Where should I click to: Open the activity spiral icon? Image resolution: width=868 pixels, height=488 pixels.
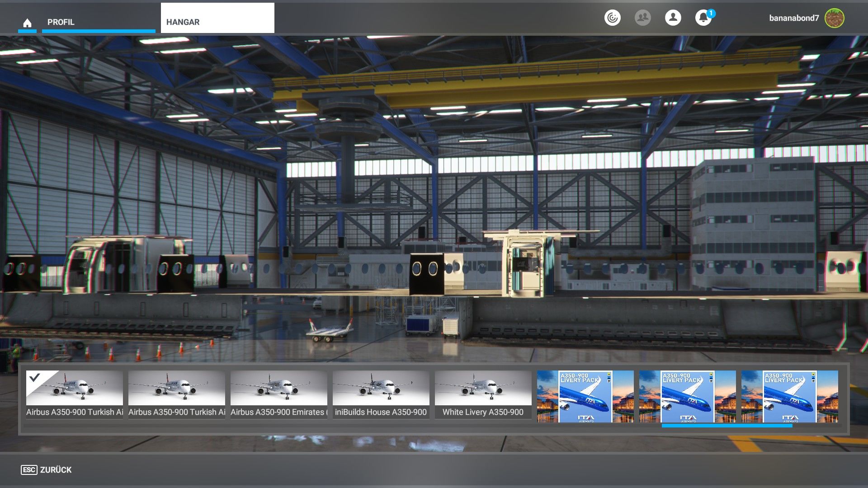[612, 18]
